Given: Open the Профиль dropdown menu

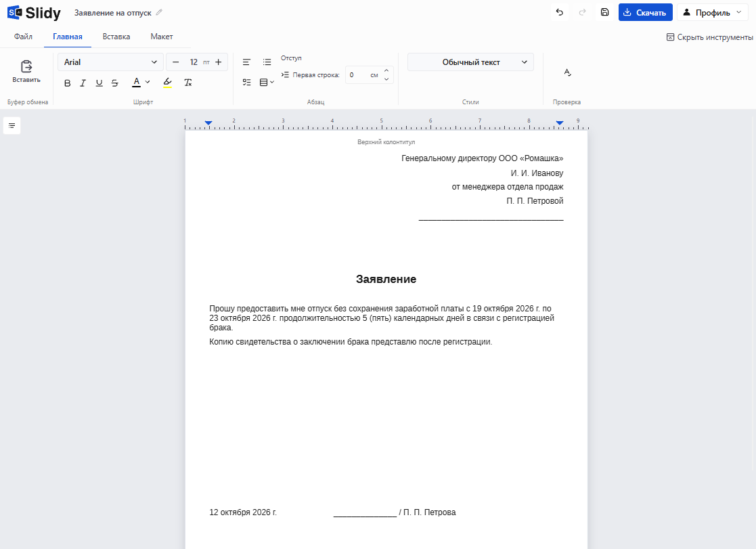Looking at the screenshot, I should [x=713, y=13].
